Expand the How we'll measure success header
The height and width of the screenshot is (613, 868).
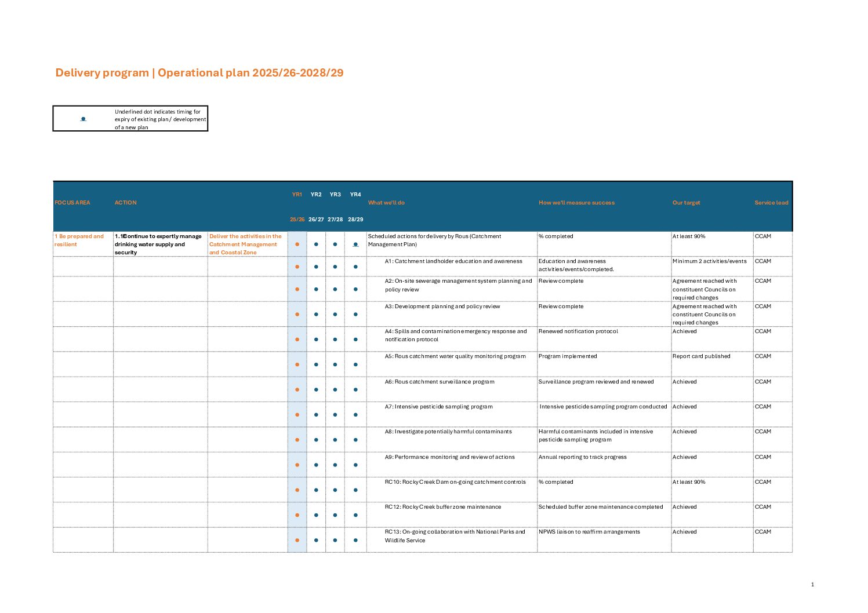(576, 202)
